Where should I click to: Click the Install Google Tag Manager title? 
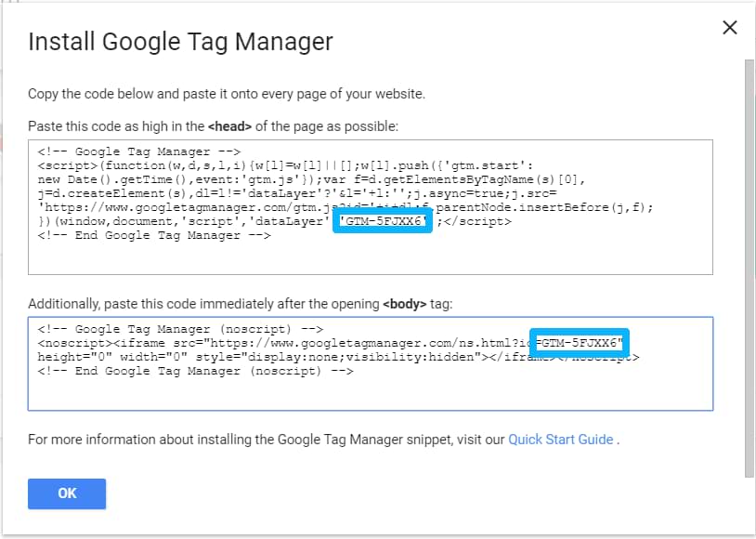coord(180,42)
